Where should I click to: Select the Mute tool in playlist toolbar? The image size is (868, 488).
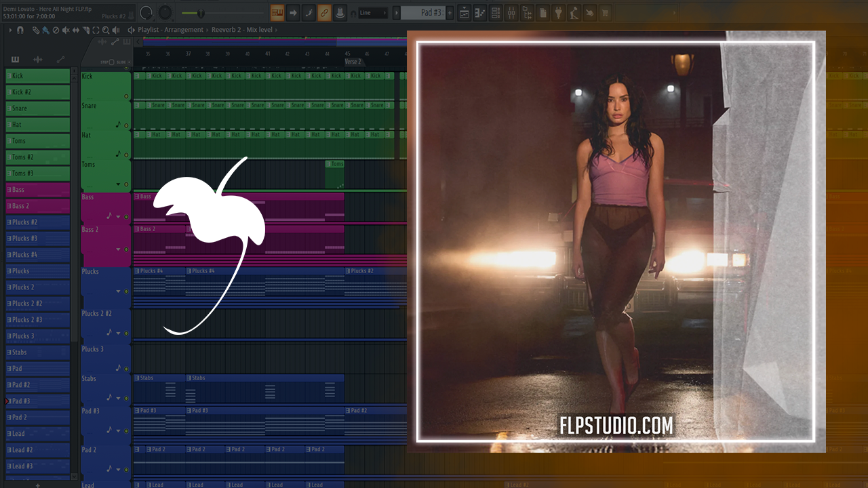[x=65, y=30]
